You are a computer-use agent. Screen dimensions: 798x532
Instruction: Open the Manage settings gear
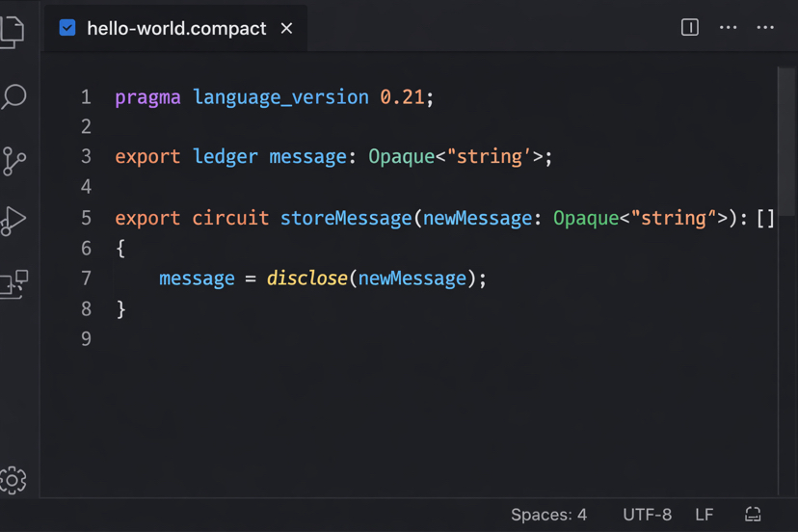tap(13, 480)
